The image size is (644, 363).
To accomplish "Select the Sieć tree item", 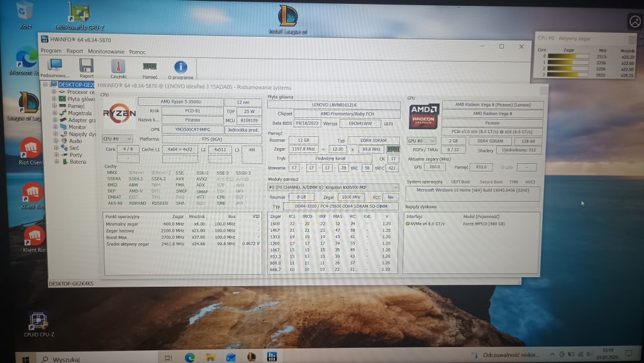I will coord(74,148).
